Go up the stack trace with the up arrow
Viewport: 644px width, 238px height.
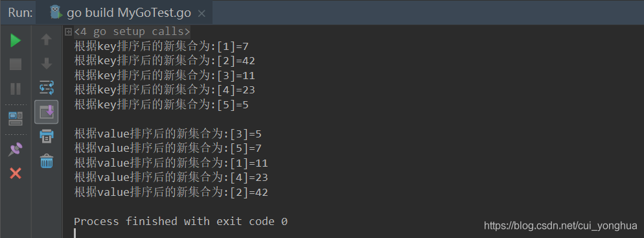47,40
